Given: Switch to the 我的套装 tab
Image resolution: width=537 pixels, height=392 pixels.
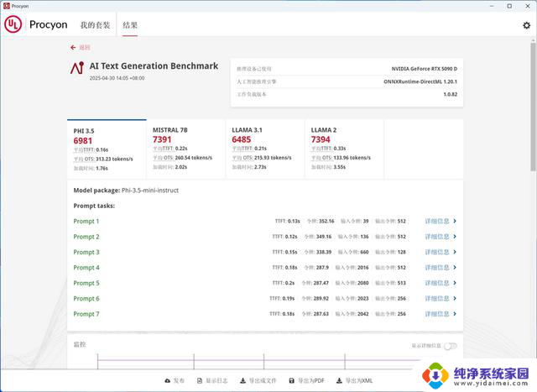Looking at the screenshot, I should click(95, 25).
